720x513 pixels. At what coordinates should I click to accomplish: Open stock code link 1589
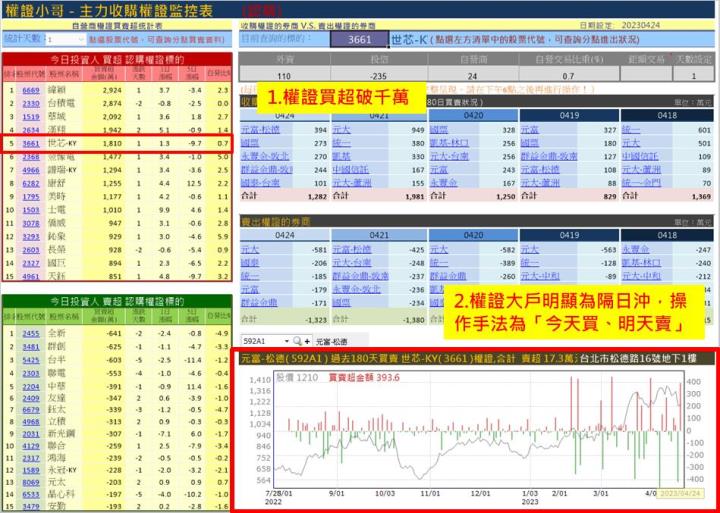tap(31, 470)
